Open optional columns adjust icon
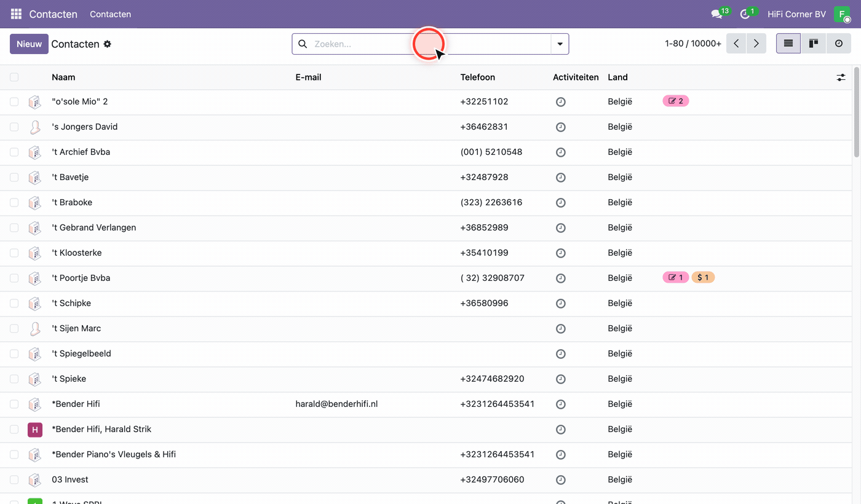 point(841,77)
